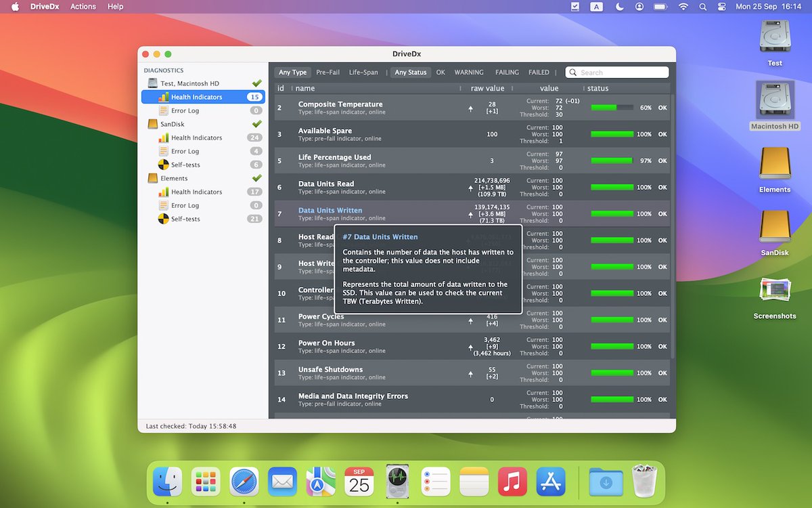The height and width of the screenshot is (508, 812).
Task: Click the DriveDx icon in the Dock
Action: click(398, 482)
